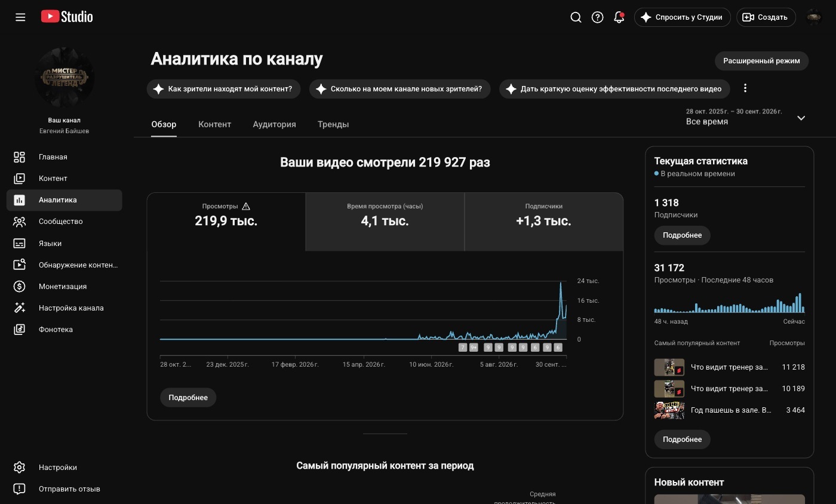This screenshot has width=836, height=504.
Task: Open the account avatar menu
Action: point(814,17)
